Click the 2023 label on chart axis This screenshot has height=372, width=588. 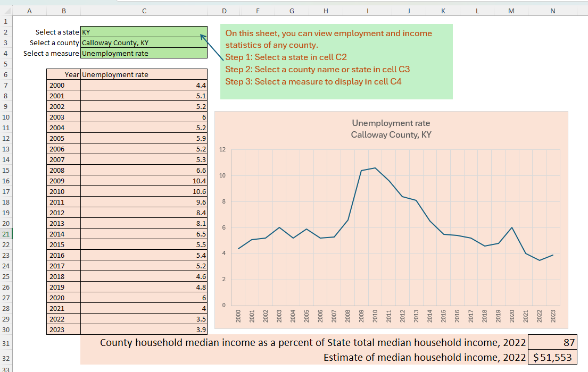[x=553, y=317]
